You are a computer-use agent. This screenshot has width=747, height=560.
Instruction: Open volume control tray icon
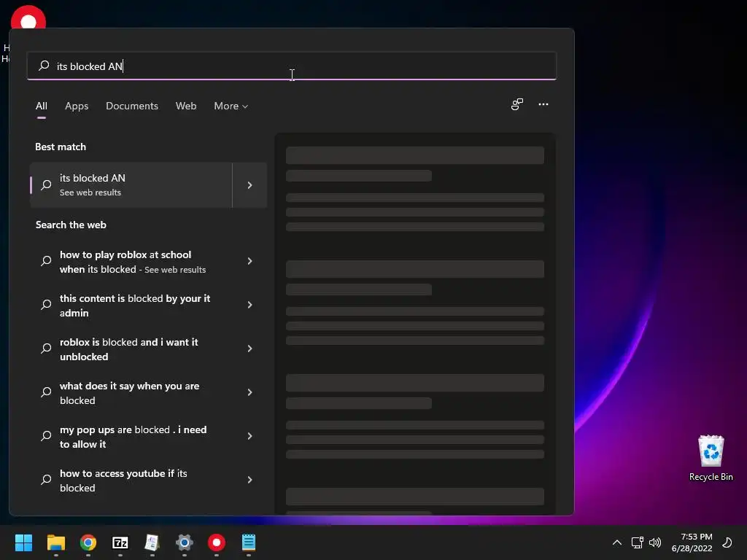coord(656,542)
